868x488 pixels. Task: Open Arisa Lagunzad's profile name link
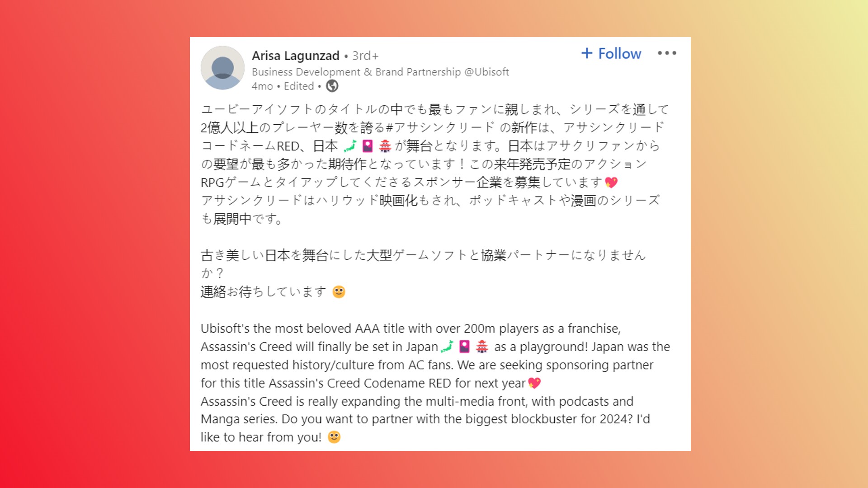tap(296, 56)
